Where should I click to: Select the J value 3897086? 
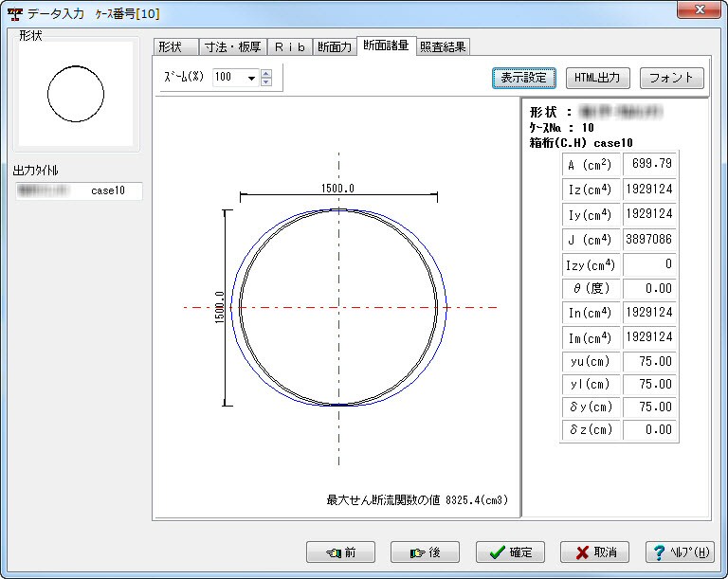tap(649, 240)
